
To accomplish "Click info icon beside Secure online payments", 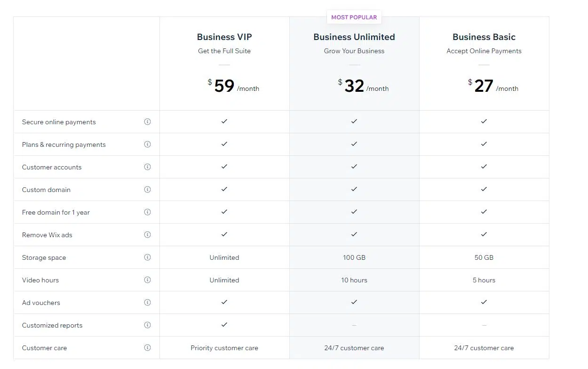I will click(147, 122).
